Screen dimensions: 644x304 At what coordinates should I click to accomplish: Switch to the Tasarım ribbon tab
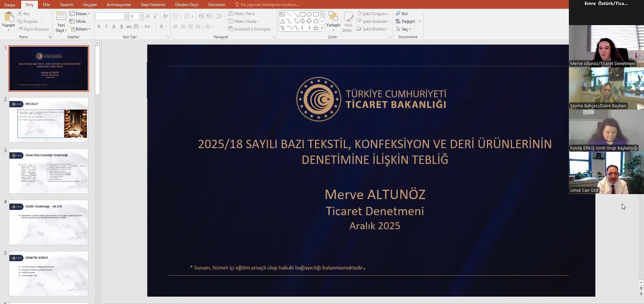pyautogui.click(x=66, y=5)
